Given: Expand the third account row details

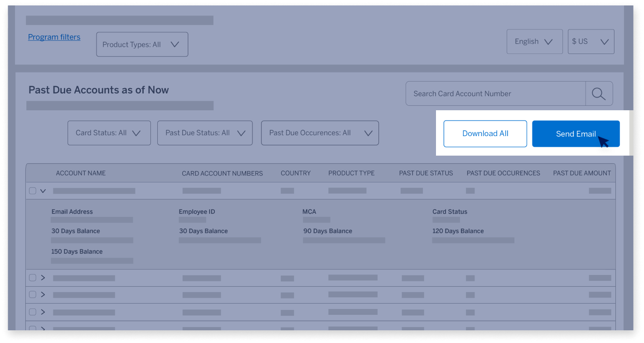Looking at the screenshot, I should (x=43, y=294).
